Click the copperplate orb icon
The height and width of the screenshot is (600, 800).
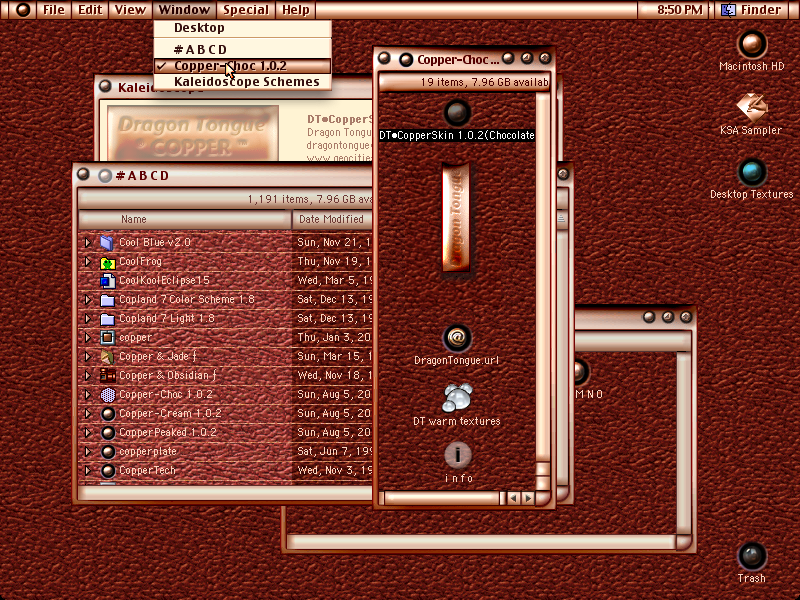pyautogui.click(x=107, y=452)
